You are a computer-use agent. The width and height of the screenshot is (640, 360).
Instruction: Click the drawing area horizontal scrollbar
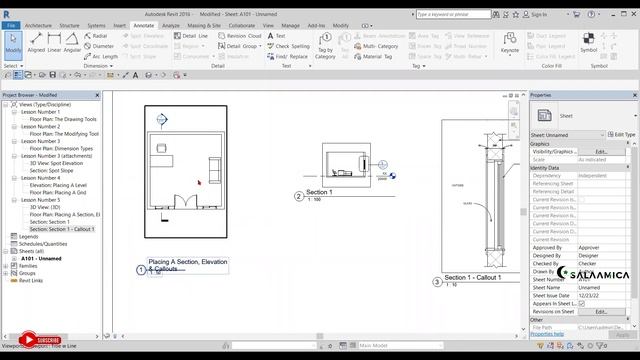(320, 336)
